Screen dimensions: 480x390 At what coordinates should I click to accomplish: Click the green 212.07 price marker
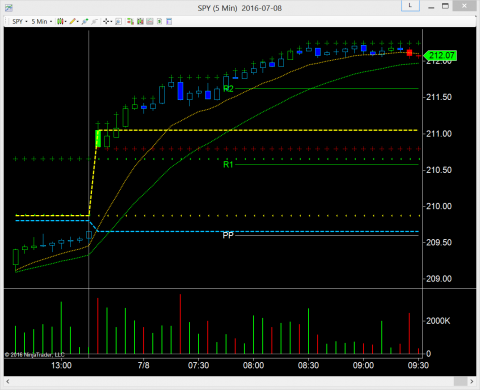click(440, 56)
